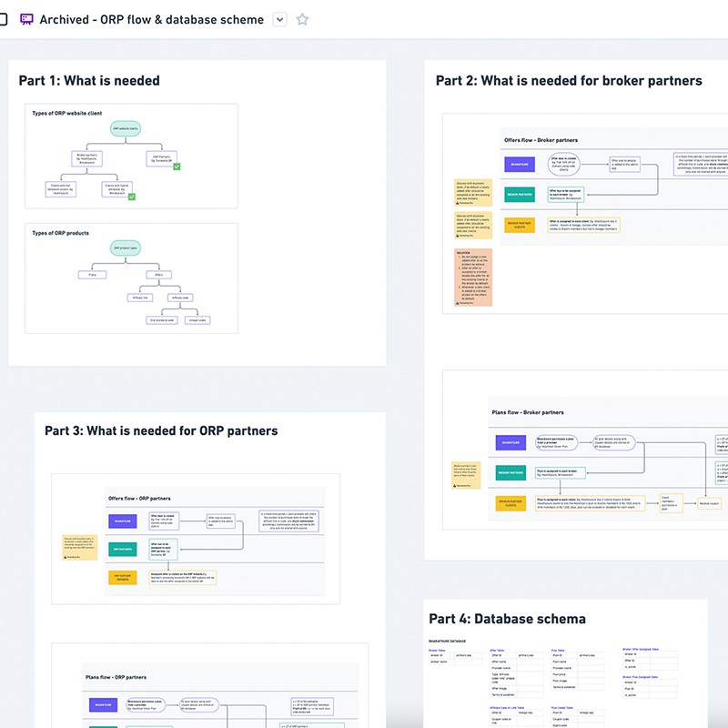Select 'Plan is assigned to each client' box
The width and height of the screenshot is (728, 728).
click(590, 503)
